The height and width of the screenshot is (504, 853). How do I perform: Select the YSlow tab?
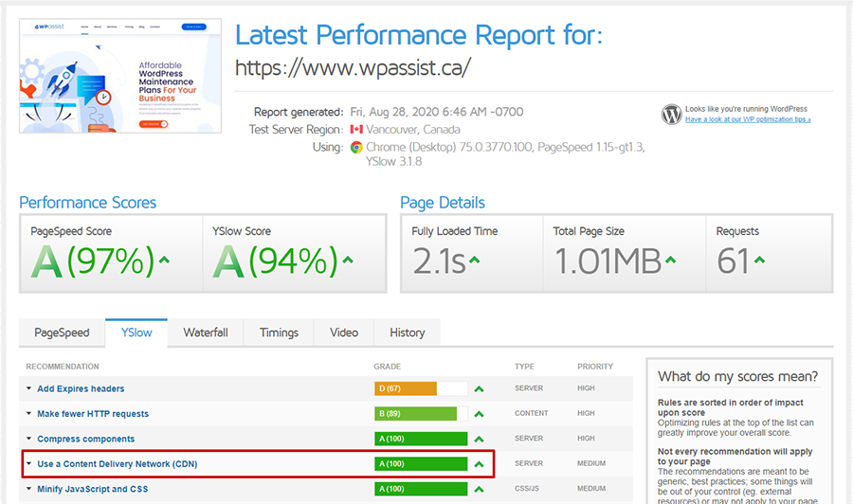coord(136,333)
